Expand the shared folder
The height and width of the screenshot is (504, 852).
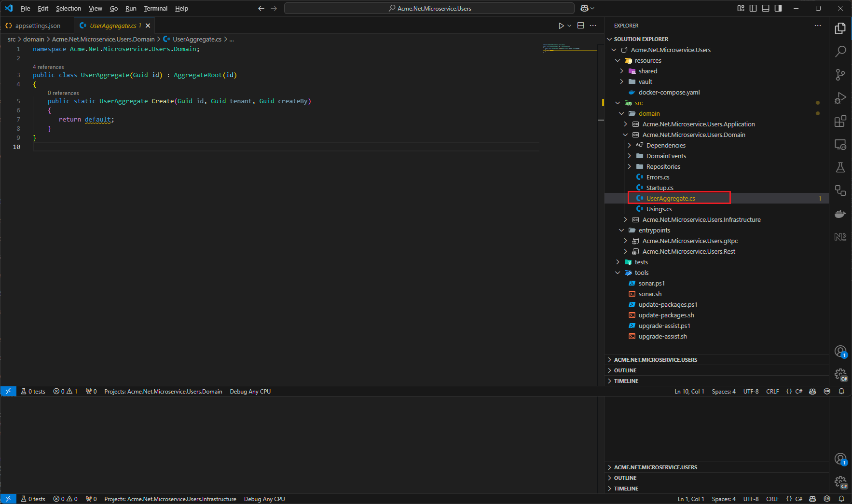coord(621,71)
